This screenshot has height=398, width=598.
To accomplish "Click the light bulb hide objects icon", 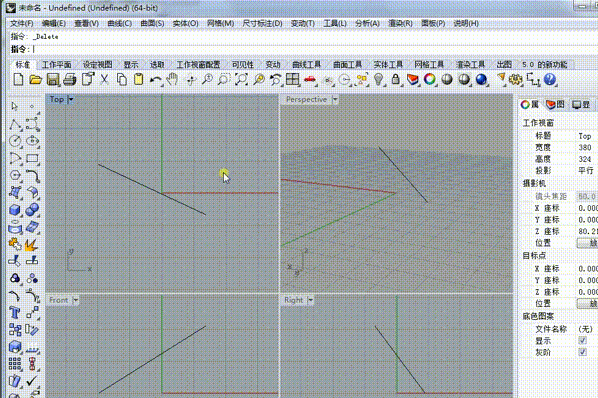I will 378,79.
